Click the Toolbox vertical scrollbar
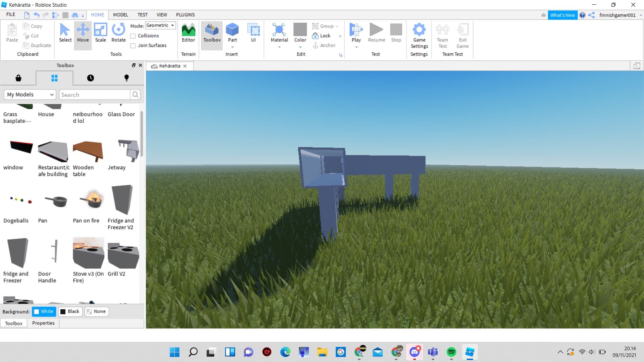 click(142, 134)
